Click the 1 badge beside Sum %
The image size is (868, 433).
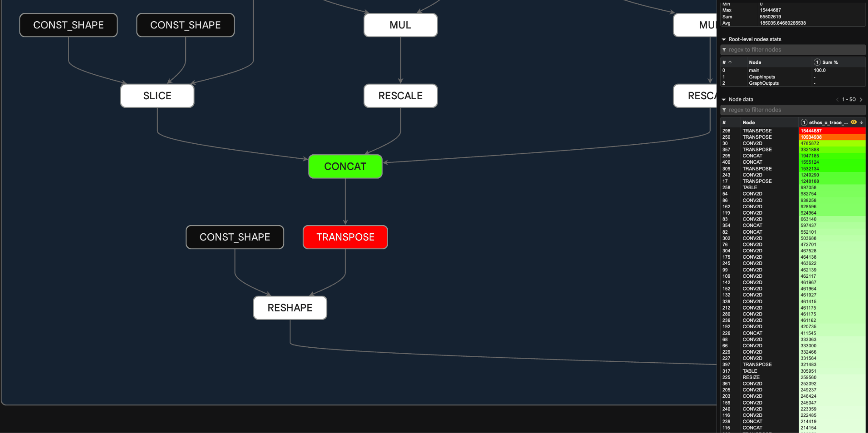[x=817, y=62]
